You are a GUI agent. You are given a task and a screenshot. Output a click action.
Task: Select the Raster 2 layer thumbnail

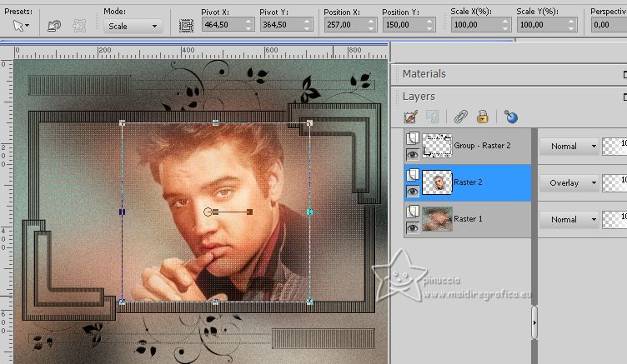point(437,182)
